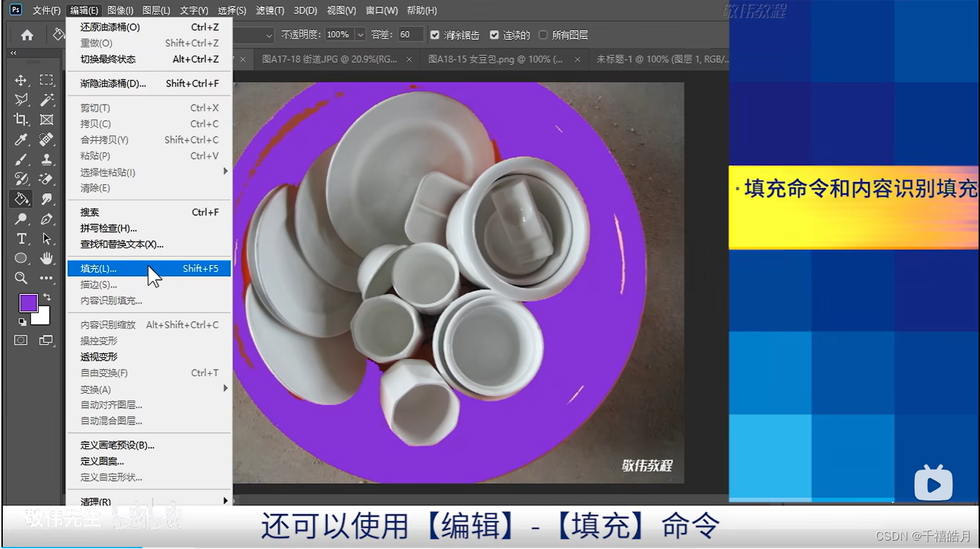Select the Clone Stamp tool

pos(46,159)
